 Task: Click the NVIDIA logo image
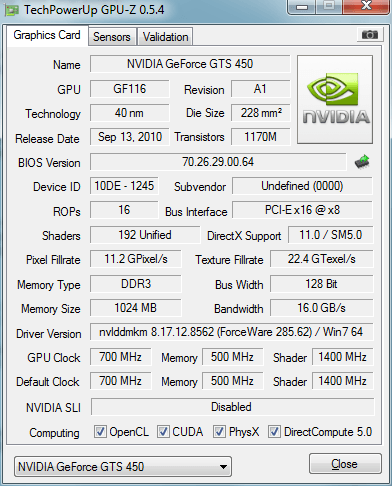(335, 100)
